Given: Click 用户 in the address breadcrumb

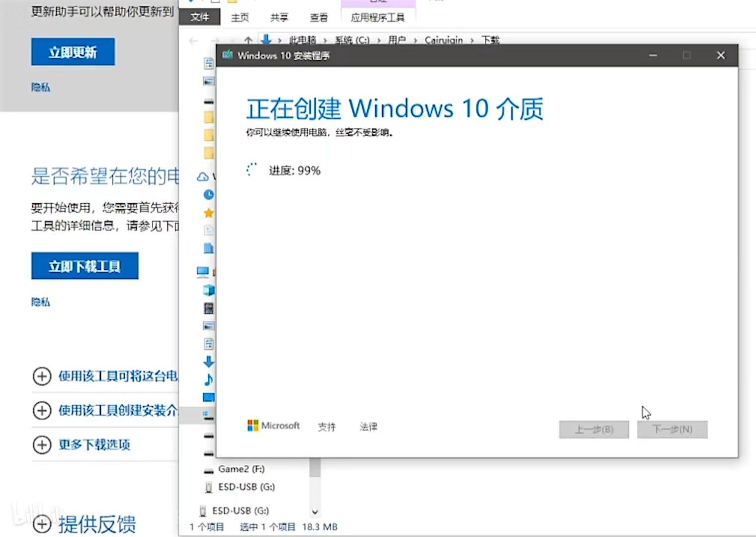Looking at the screenshot, I should click(x=397, y=40).
